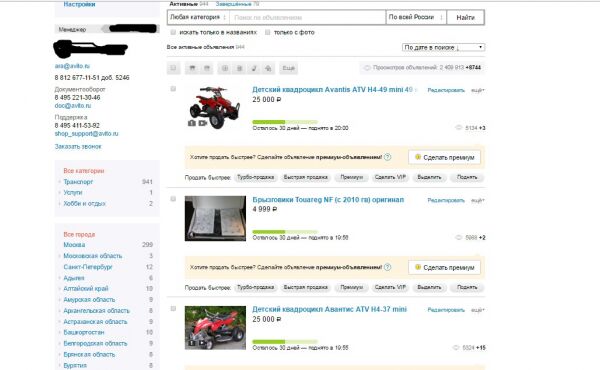Click Сделать премиум for the Avantis H4-49 listing
Screen dimensions: 600x370
(x=445, y=157)
